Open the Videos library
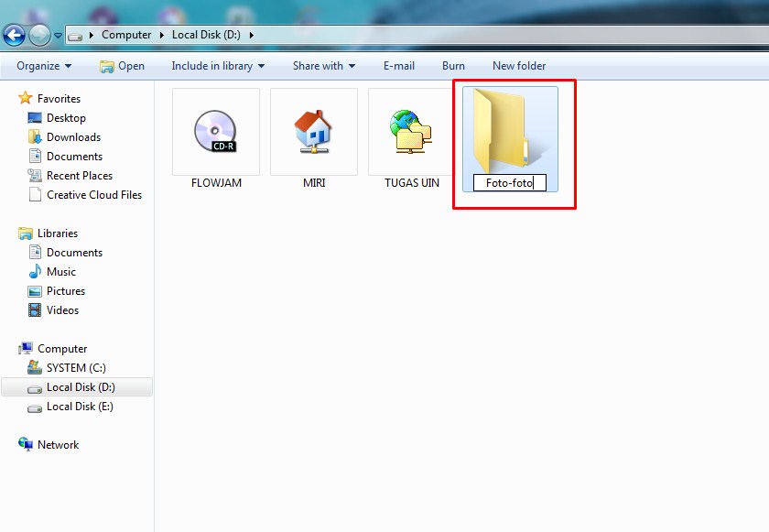Viewport: 769px width, 532px height. pyautogui.click(x=62, y=310)
